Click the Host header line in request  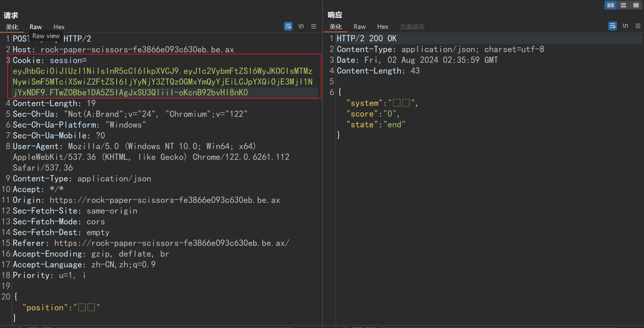click(x=123, y=49)
